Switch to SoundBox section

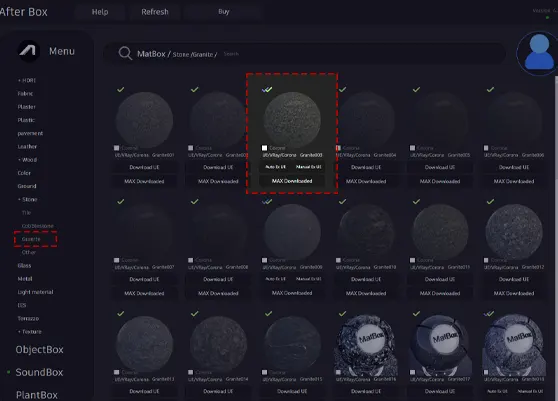point(39,372)
